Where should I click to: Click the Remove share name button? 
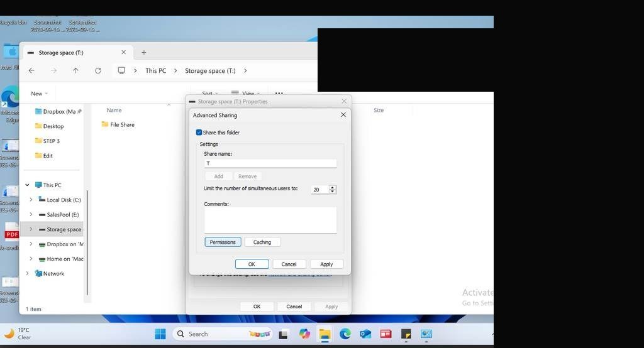(x=247, y=176)
